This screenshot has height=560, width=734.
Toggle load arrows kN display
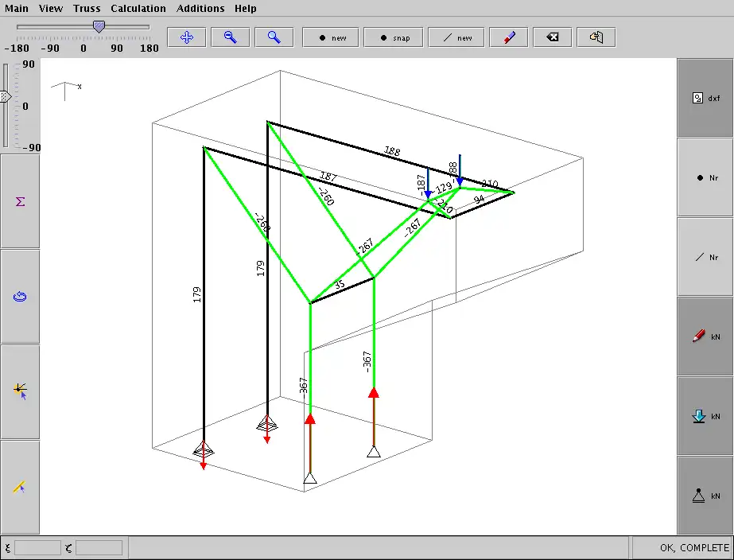tap(705, 416)
